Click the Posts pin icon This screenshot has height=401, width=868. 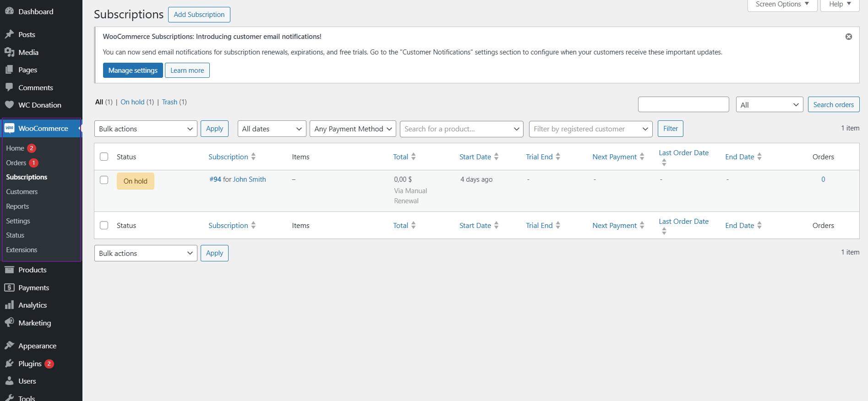(x=9, y=34)
